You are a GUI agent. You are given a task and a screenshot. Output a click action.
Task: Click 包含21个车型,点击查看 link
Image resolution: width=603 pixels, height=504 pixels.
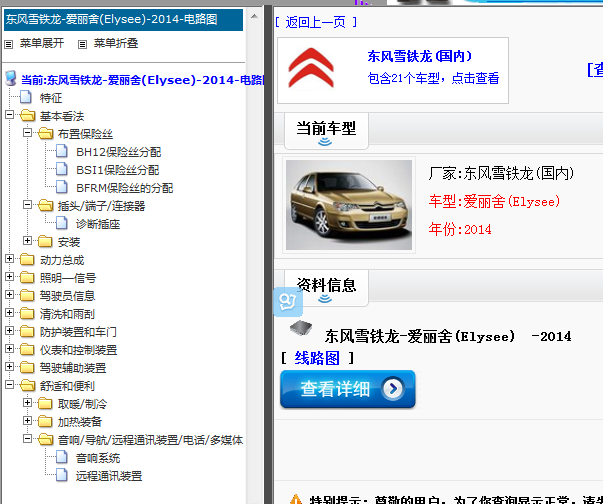(433, 78)
